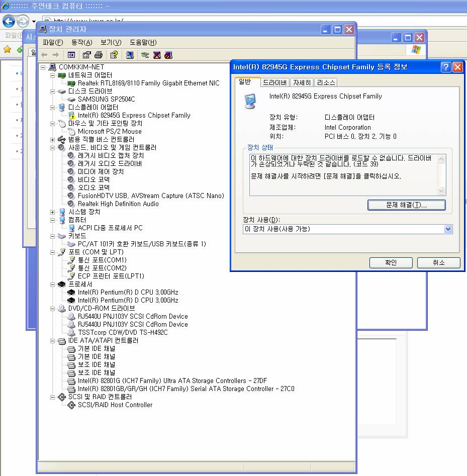Click the help question mark in properties title bar
This screenshot has height=476, width=467.
click(446, 67)
